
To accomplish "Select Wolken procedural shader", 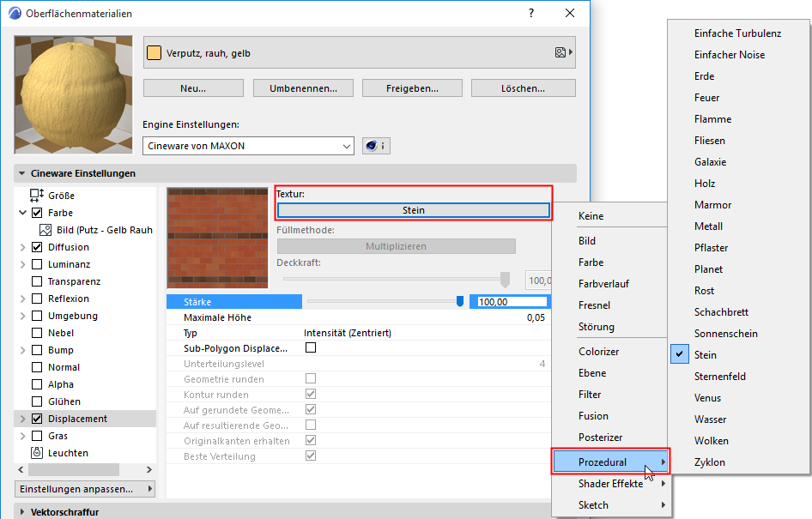I will pyautogui.click(x=712, y=441).
